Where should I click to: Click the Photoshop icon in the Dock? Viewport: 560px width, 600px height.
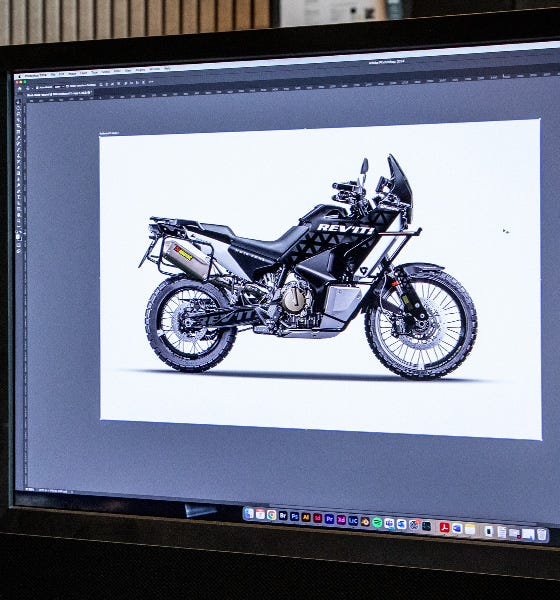pos(295,517)
